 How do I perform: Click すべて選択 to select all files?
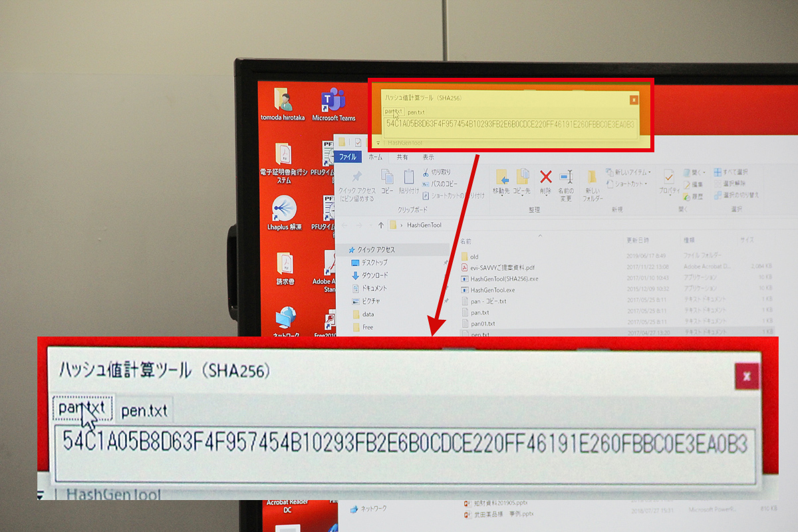[x=733, y=172]
